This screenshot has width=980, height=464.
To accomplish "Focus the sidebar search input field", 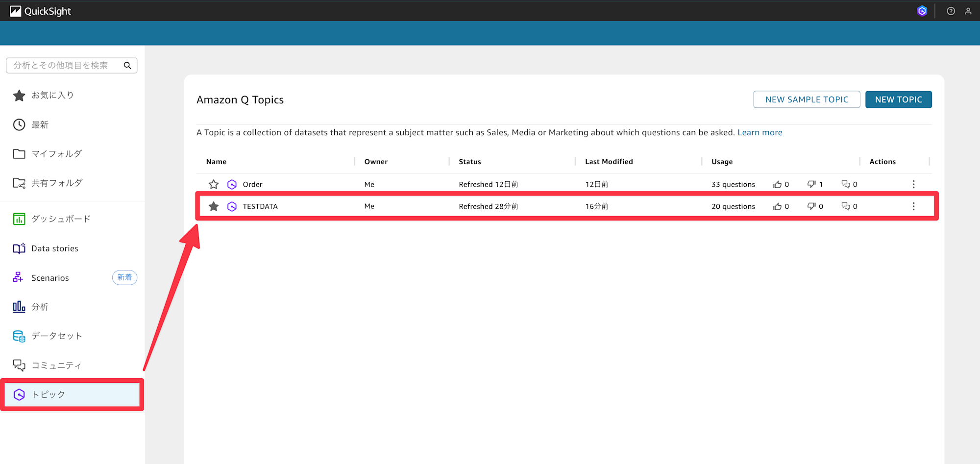I will click(72, 65).
